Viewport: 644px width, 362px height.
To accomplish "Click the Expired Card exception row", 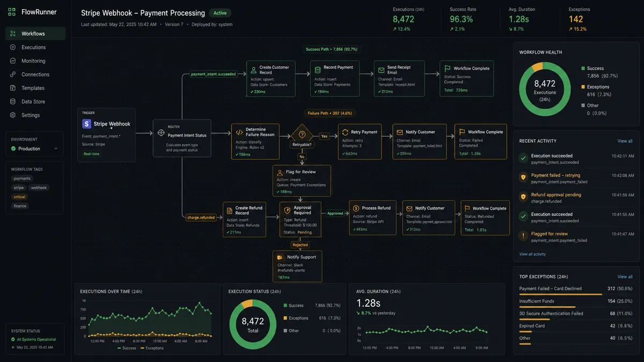I will pos(576,327).
